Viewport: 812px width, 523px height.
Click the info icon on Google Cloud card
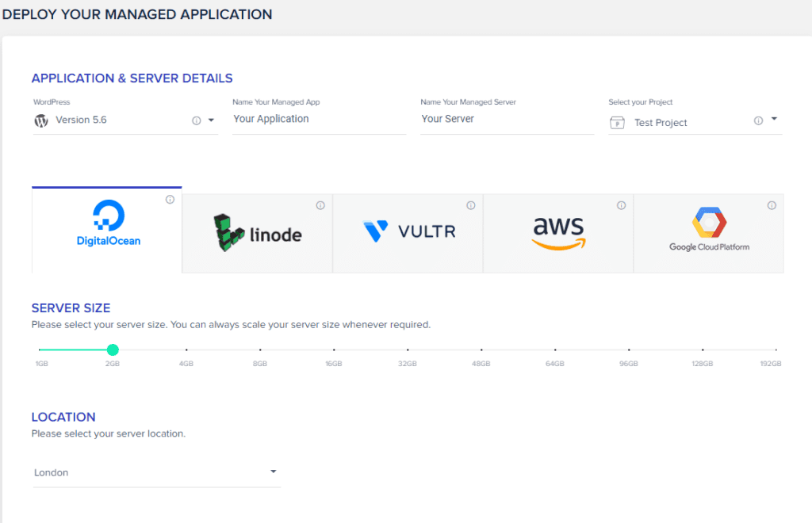pos(772,205)
